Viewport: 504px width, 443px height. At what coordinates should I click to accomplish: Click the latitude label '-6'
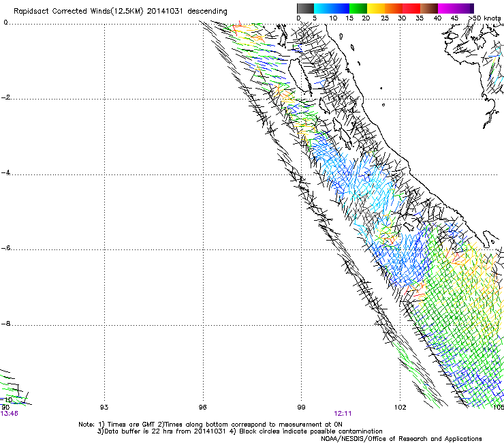tap(5, 248)
